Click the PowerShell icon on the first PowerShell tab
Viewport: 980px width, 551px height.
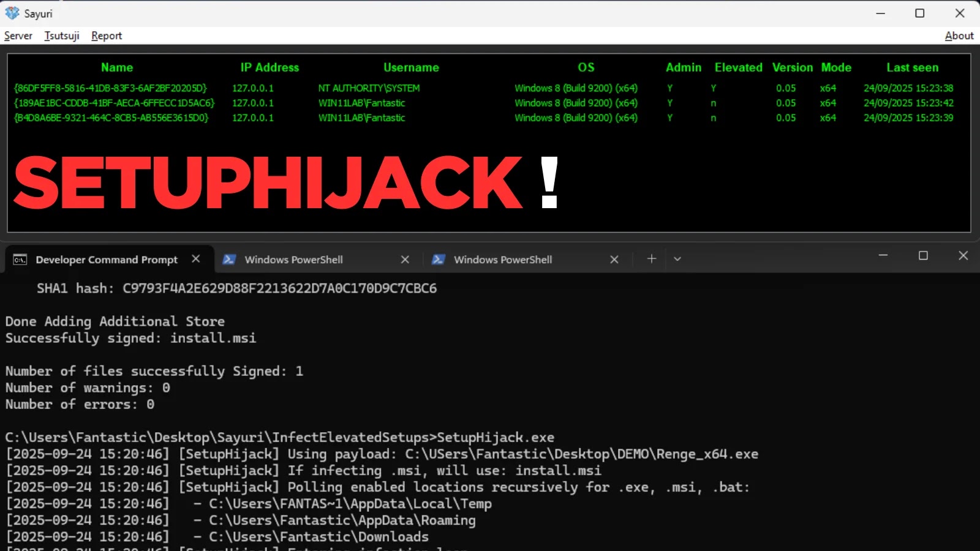pos(229,260)
